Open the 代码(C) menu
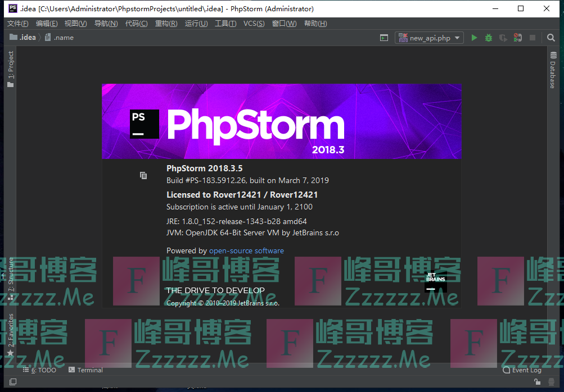The height and width of the screenshot is (392, 564). [x=136, y=24]
